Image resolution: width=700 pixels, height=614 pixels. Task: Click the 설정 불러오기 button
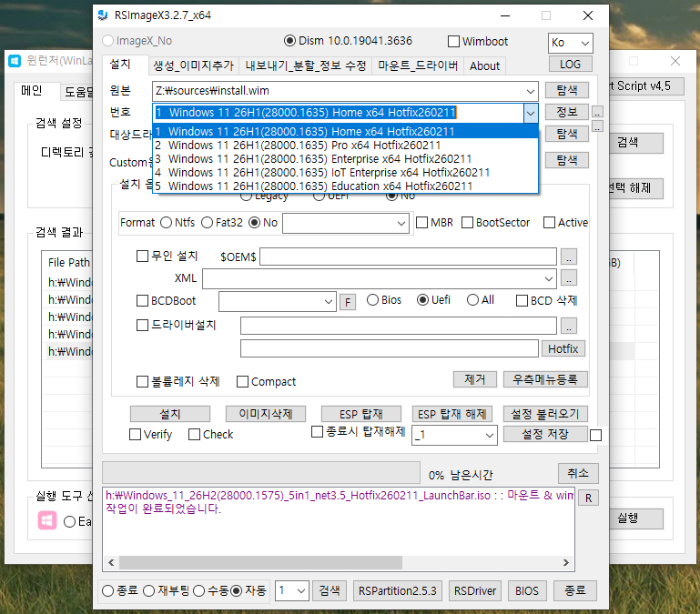click(x=545, y=414)
